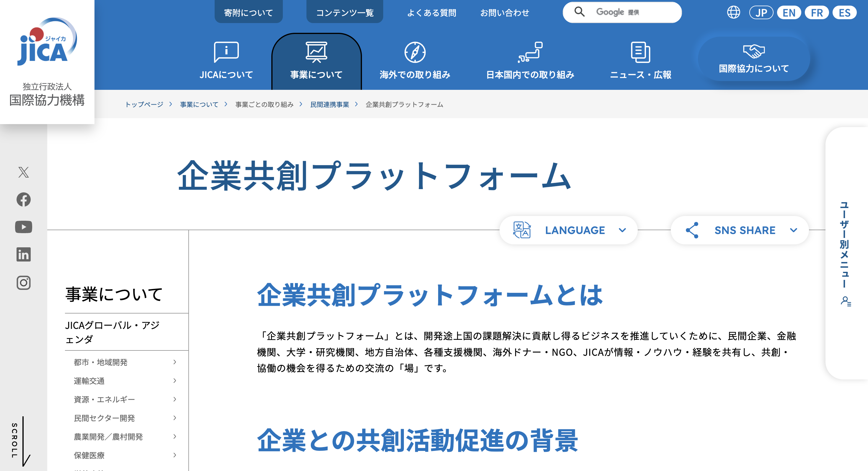Image resolution: width=868 pixels, height=471 pixels.
Task: Open the よくある質問 link
Action: 431,13
